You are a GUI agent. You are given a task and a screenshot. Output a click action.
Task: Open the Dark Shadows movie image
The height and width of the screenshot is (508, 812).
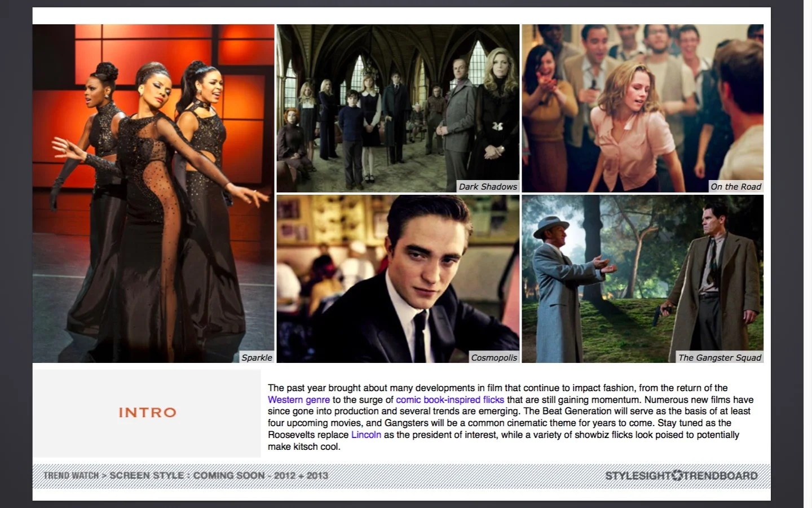pyautogui.click(x=398, y=108)
